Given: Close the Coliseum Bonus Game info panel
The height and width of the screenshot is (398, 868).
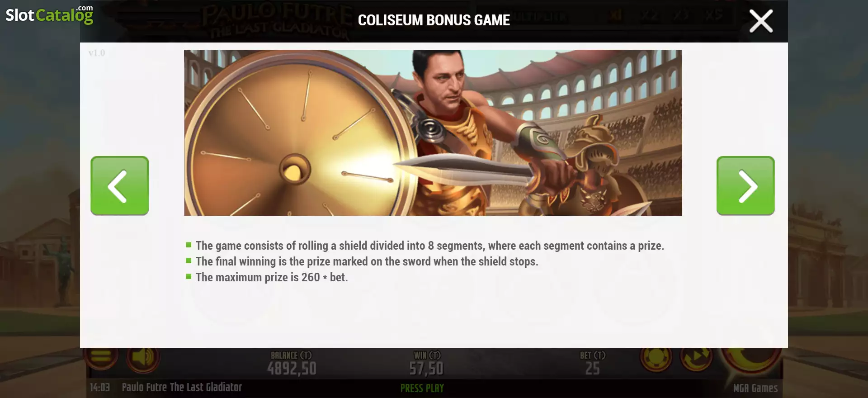Looking at the screenshot, I should 761,21.
